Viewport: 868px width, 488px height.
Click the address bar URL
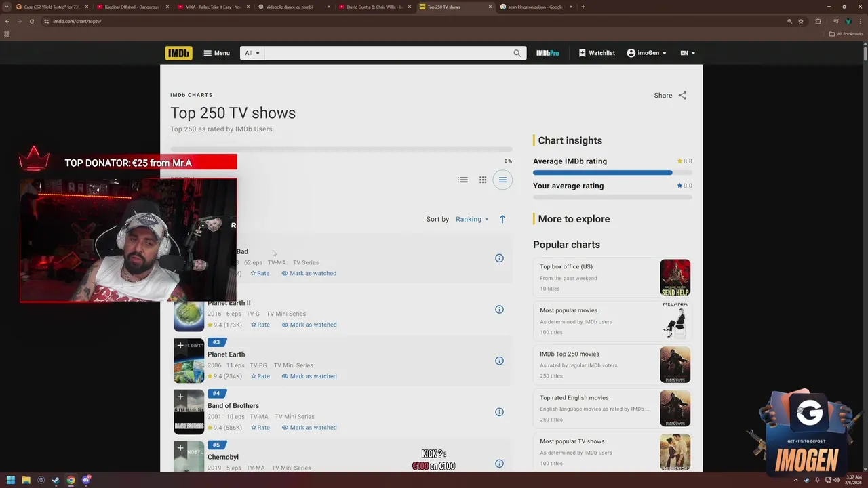[x=77, y=21]
